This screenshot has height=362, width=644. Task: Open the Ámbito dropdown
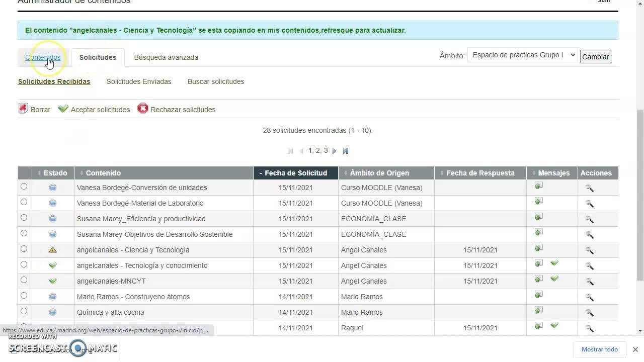coord(522,55)
